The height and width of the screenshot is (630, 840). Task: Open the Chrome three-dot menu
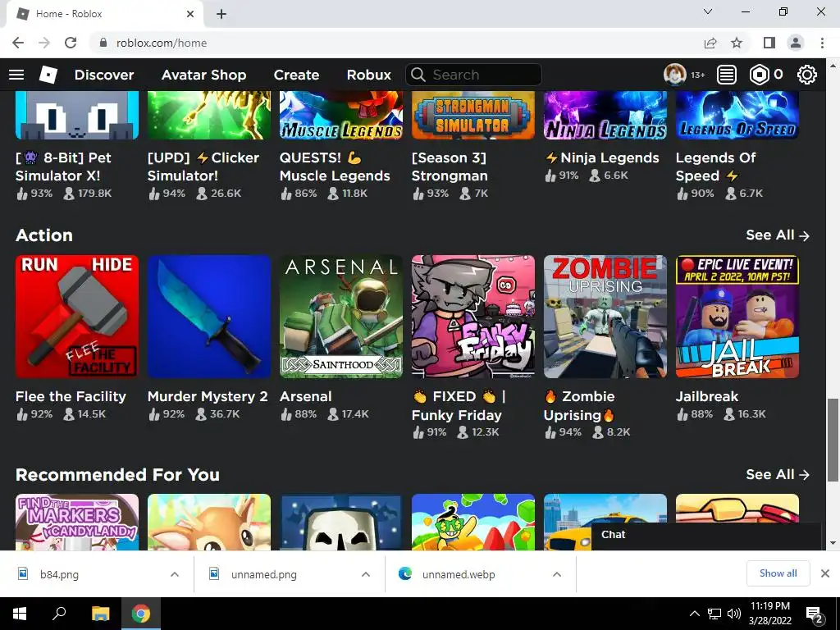coord(822,43)
